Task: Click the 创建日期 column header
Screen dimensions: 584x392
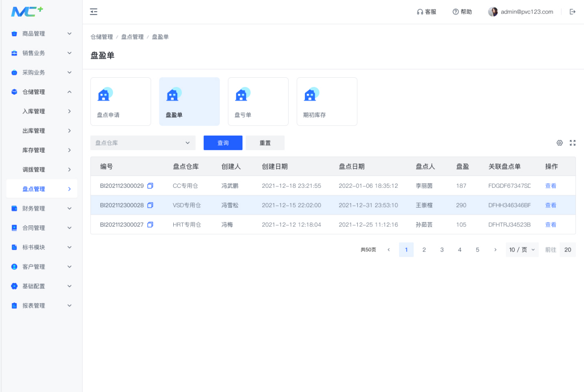Action: [x=275, y=167]
